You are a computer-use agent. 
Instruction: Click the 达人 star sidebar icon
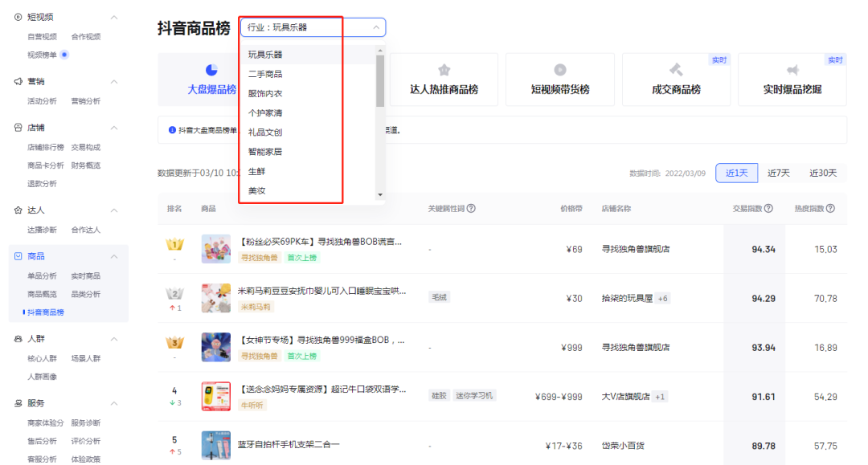pos(18,210)
